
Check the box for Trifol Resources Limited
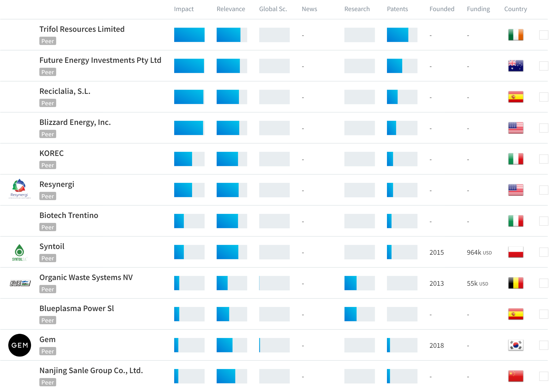coord(544,35)
